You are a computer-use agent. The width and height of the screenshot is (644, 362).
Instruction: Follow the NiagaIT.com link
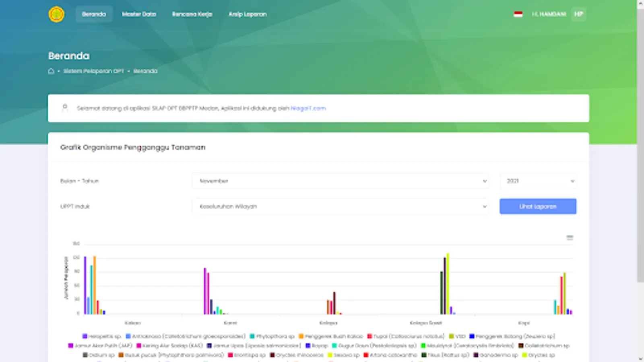[308, 108]
